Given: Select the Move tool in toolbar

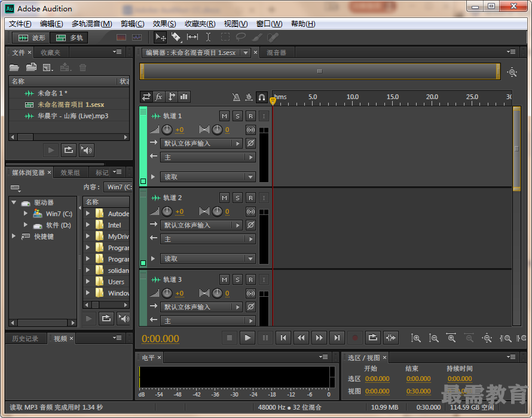Looking at the screenshot, I should pos(160,37).
